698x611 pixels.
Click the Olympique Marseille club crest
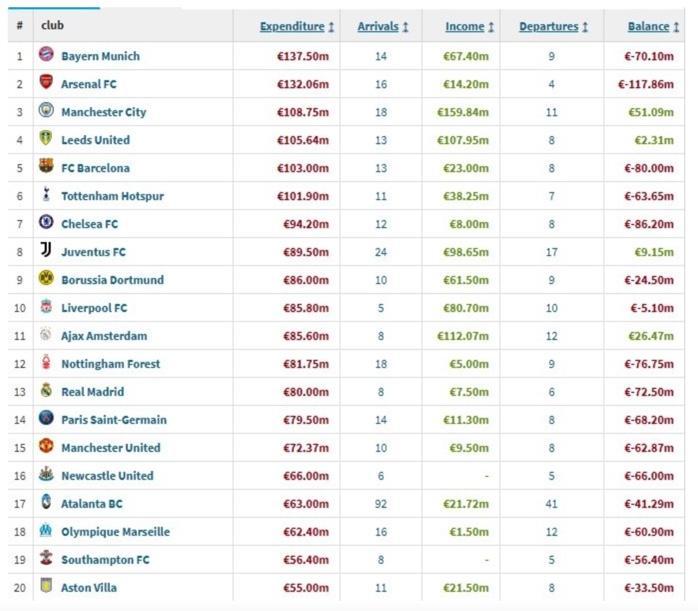point(45,531)
